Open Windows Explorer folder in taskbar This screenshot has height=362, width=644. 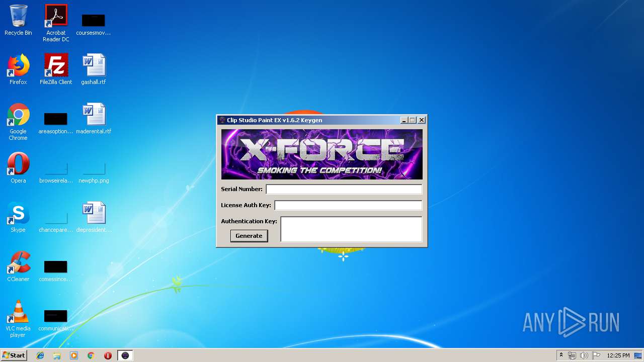(57, 355)
